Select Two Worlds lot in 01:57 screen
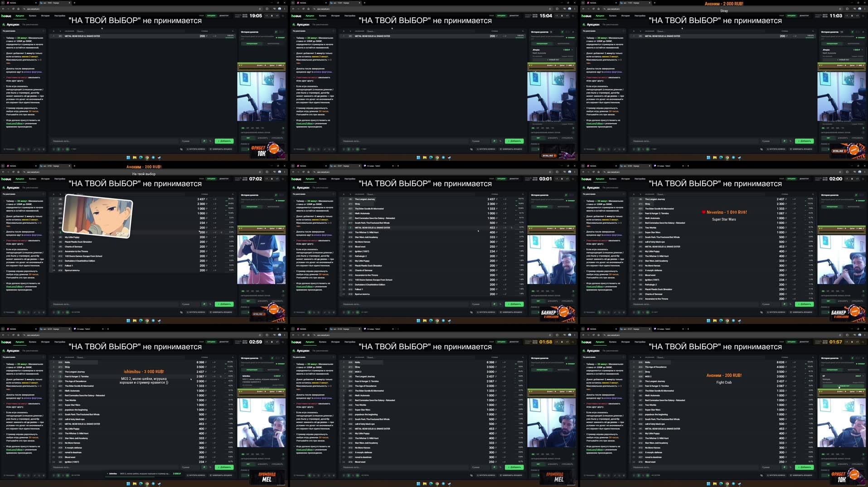The width and height of the screenshot is (868, 487). point(723,405)
